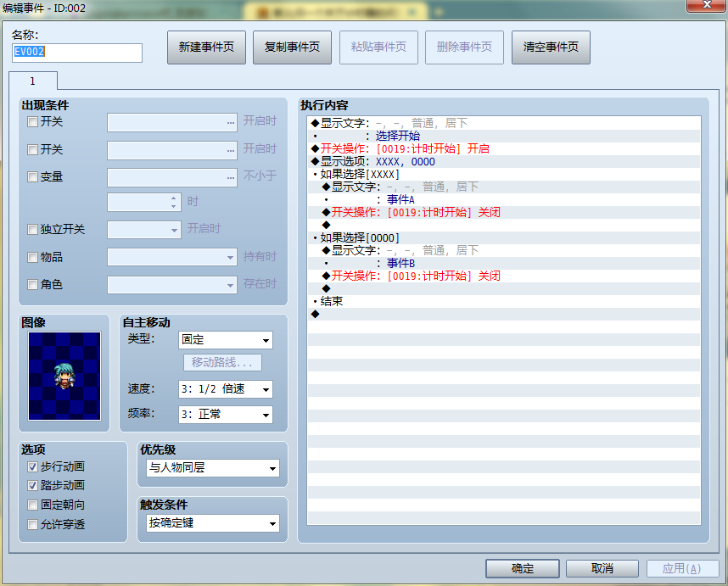Check the 允许穿透 option

[x=32, y=524]
